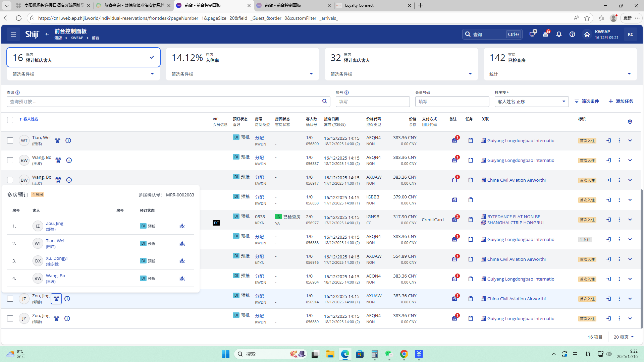644x362 pixels.
Task: Click the table settings gear icon
Action: tap(630, 122)
